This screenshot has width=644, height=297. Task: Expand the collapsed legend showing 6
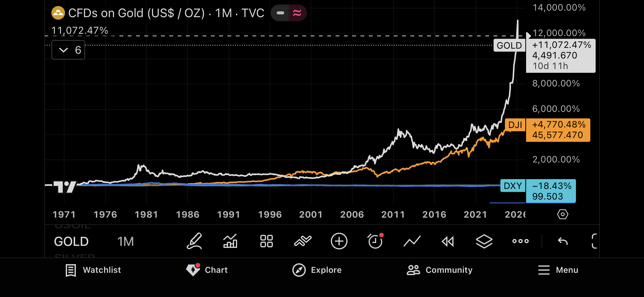pos(68,50)
